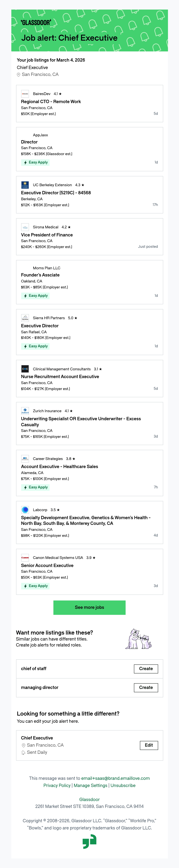Open the Privacy Policy link

pyautogui.click(x=57, y=786)
